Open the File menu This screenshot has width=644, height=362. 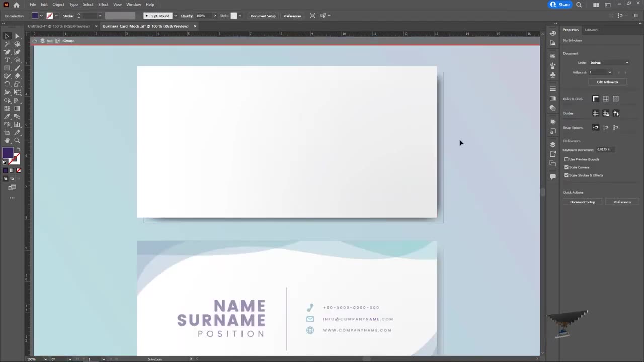(33, 4)
